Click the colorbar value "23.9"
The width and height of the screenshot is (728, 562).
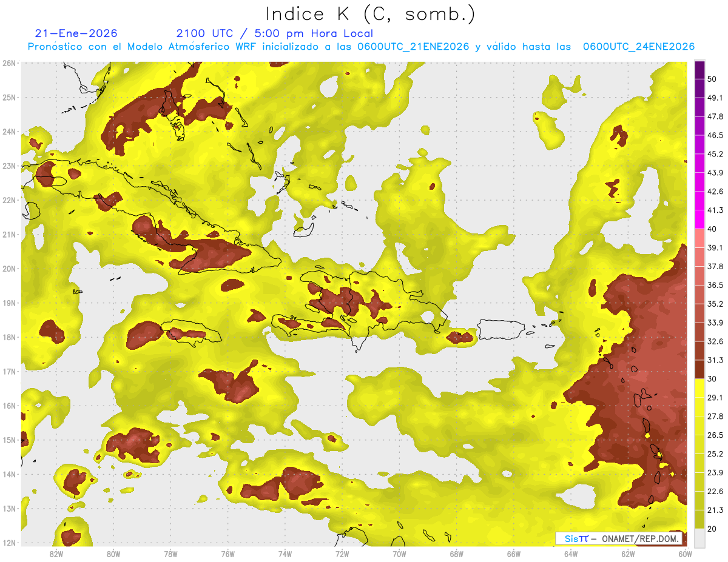715,473
